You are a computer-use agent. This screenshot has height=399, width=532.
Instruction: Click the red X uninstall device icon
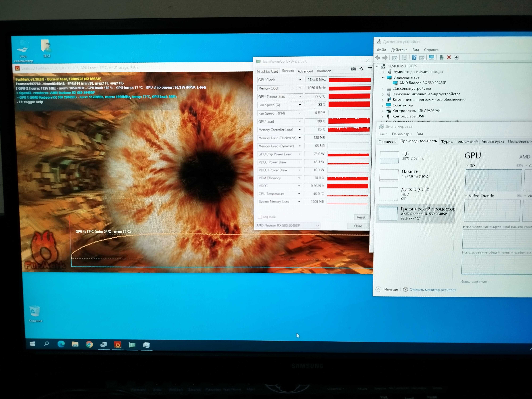coord(449,57)
